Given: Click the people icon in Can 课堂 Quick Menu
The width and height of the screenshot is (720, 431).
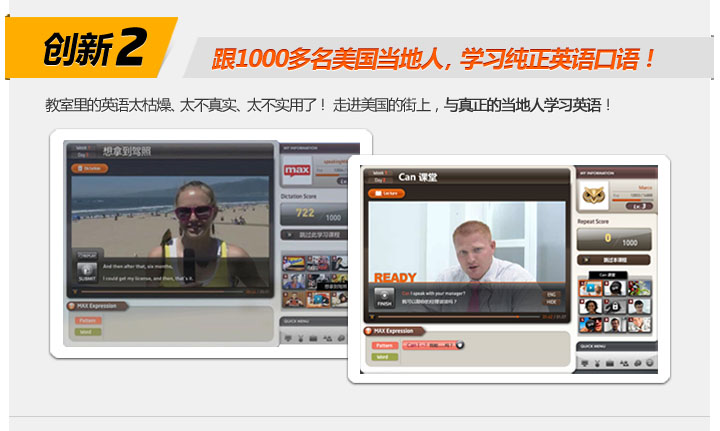Looking at the screenshot, I should tap(624, 363).
